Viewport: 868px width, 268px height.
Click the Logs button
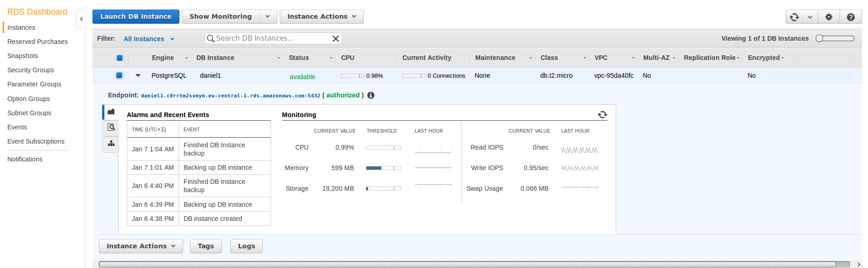[x=246, y=246]
